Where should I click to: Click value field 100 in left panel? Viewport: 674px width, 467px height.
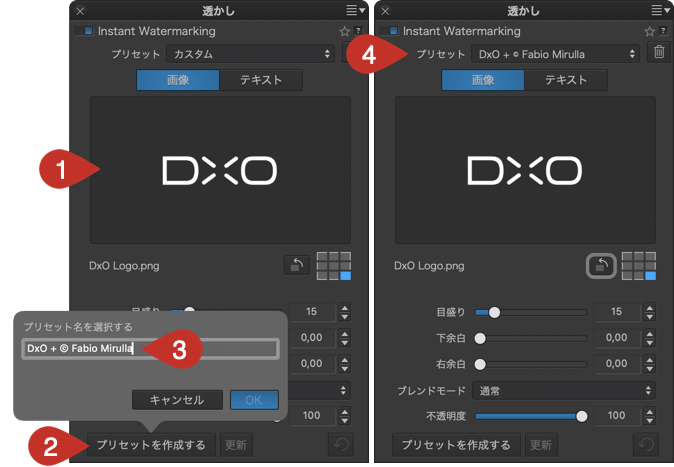[x=312, y=415]
